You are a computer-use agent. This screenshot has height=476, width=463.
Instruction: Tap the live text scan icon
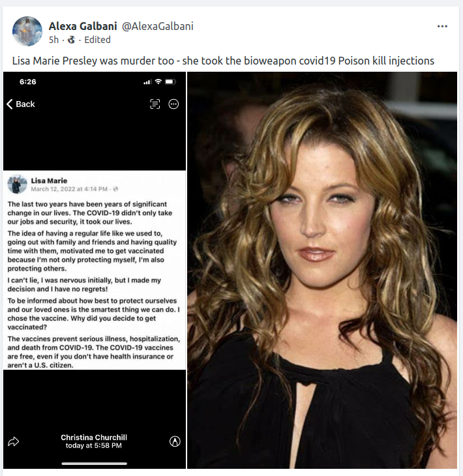point(155,104)
